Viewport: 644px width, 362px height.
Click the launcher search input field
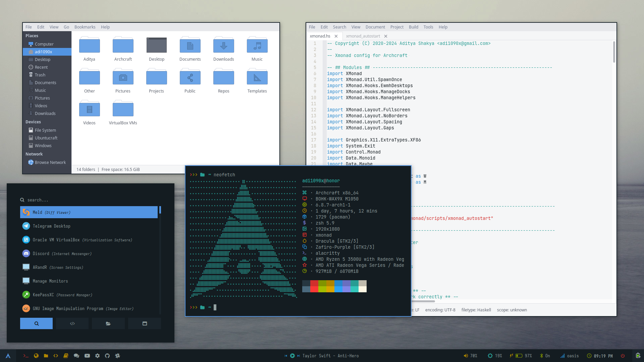coord(91,200)
